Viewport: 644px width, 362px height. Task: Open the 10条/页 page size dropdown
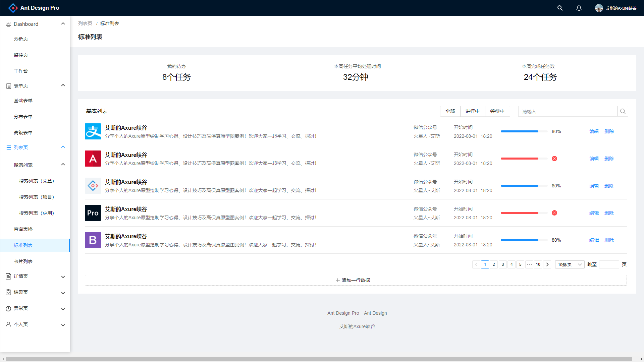(570, 264)
